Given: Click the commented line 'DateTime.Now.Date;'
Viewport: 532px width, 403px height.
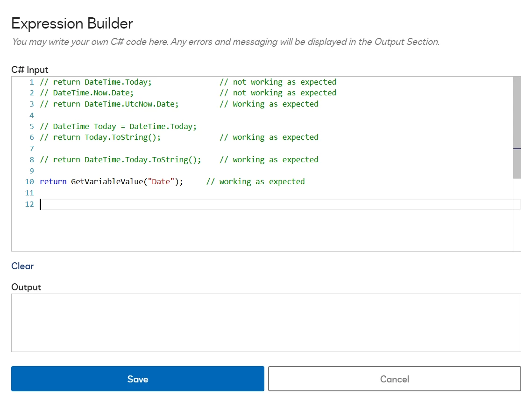Looking at the screenshot, I should point(87,93).
